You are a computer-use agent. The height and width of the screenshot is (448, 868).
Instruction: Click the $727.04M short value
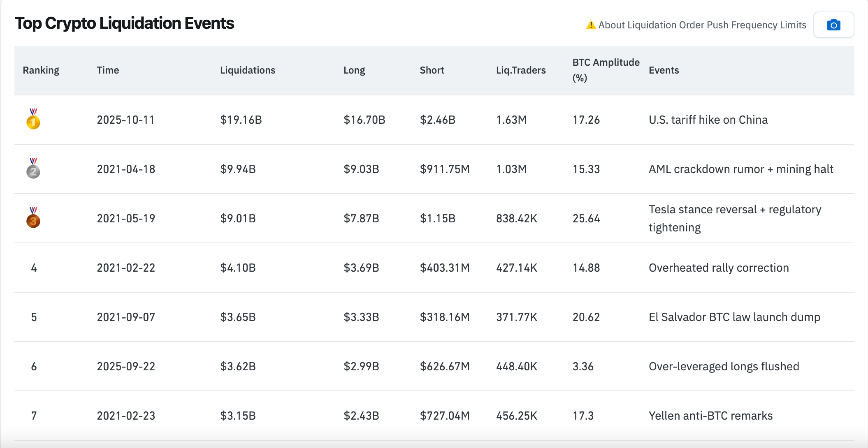tap(445, 416)
